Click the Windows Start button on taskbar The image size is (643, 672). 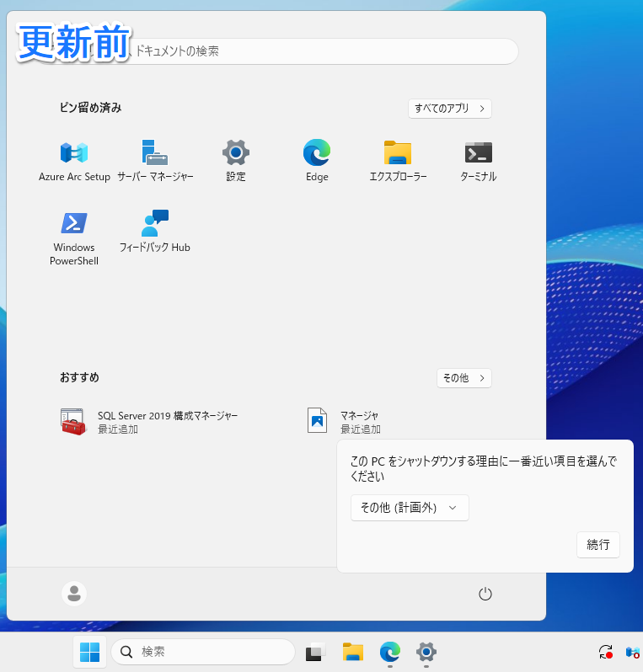tap(89, 652)
